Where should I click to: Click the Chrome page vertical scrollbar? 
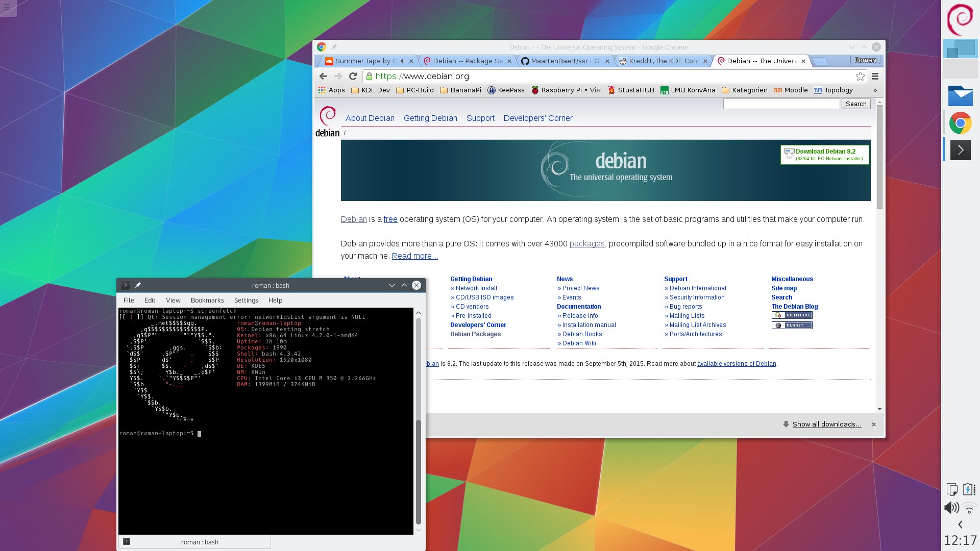tap(879, 157)
